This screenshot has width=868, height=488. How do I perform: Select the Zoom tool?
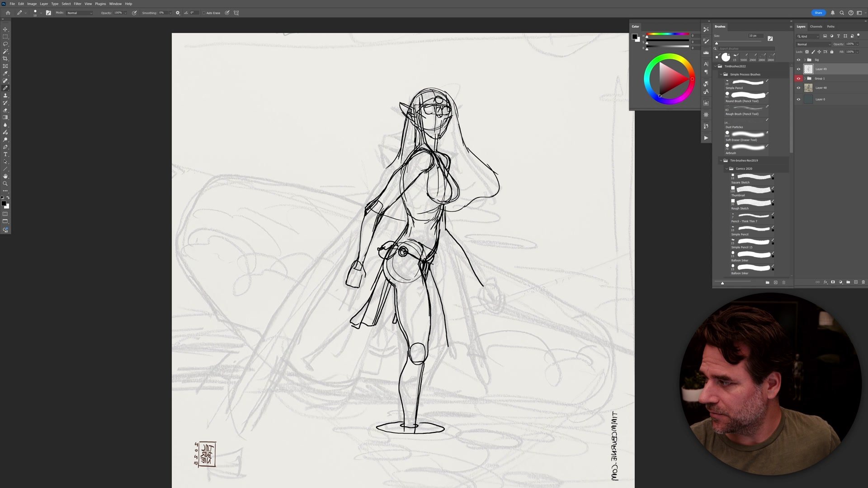5,183
